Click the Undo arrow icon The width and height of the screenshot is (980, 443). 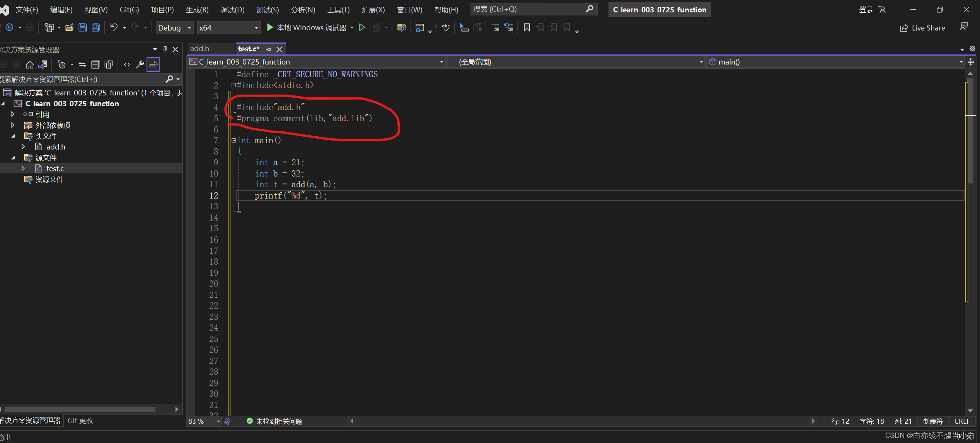pos(114,27)
